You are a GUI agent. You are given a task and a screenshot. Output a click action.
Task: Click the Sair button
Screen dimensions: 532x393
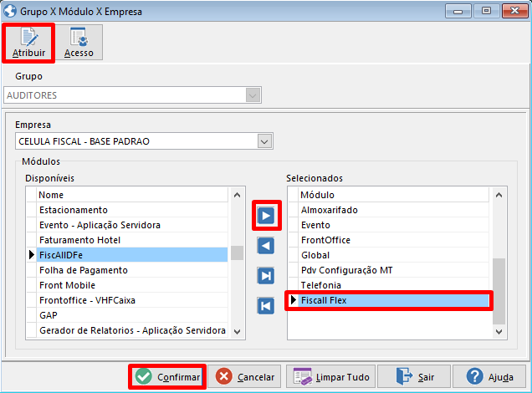[x=414, y=377]
